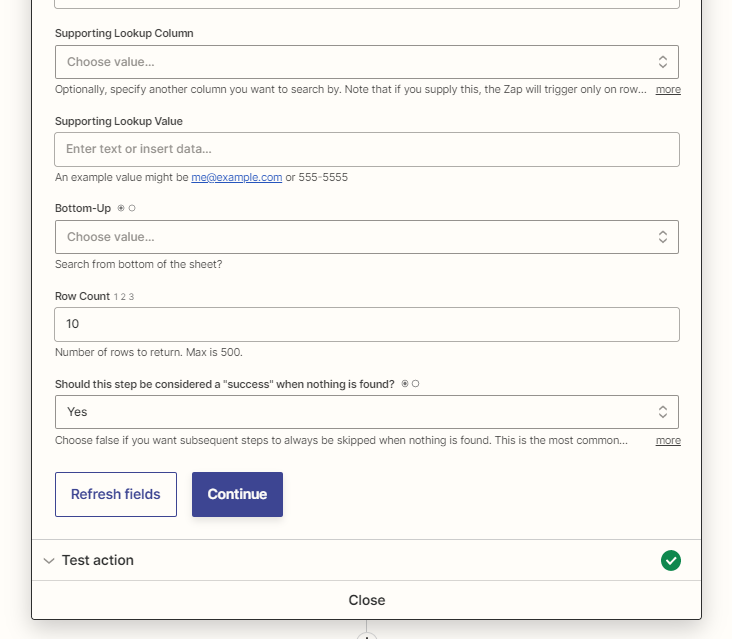Screen dimensions: 732x639
Task: Show more of Supporting Lookup Column description
Action: point(668,89)
